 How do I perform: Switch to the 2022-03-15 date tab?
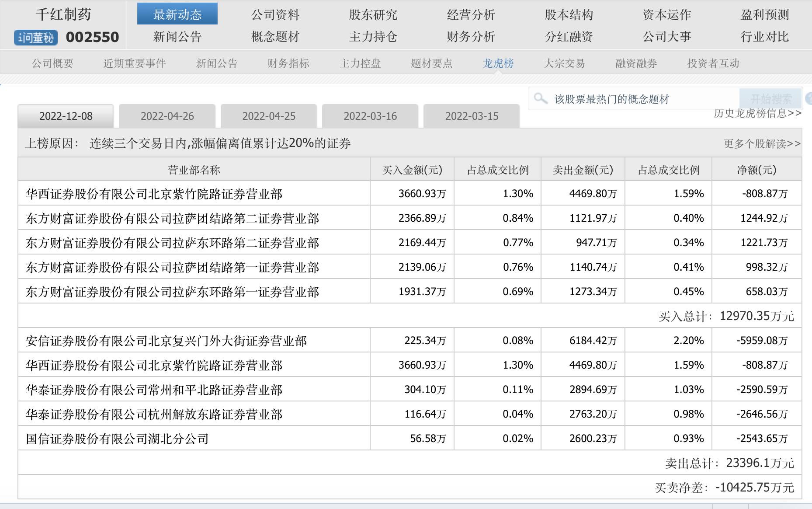472,116
